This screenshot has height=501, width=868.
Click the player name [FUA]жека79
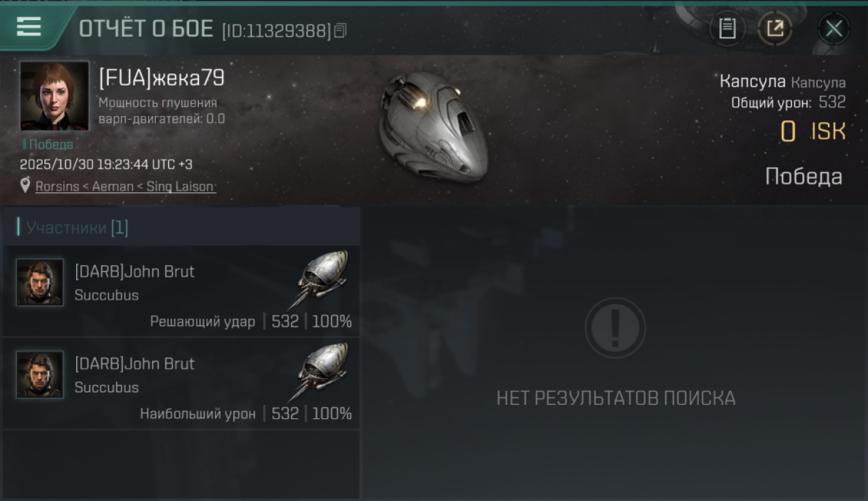161,78
